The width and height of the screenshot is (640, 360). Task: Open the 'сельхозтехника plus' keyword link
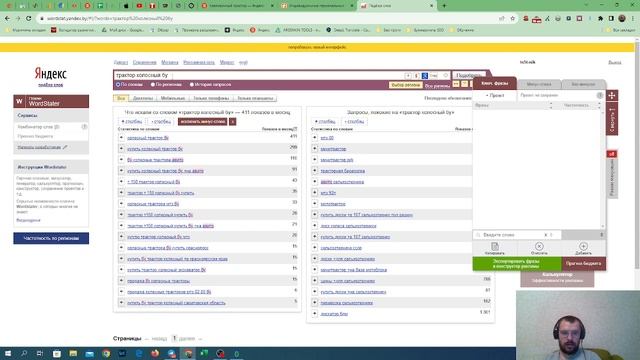pos(341,248)
